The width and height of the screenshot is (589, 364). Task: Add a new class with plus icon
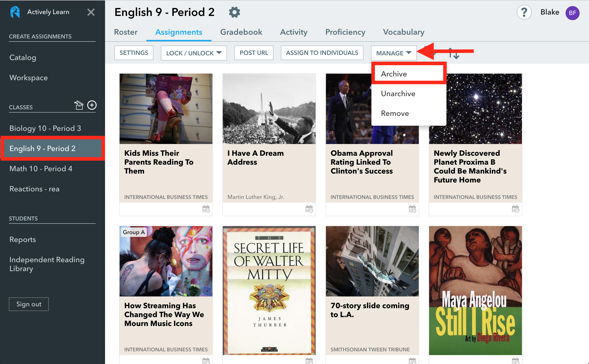[92, 105]
